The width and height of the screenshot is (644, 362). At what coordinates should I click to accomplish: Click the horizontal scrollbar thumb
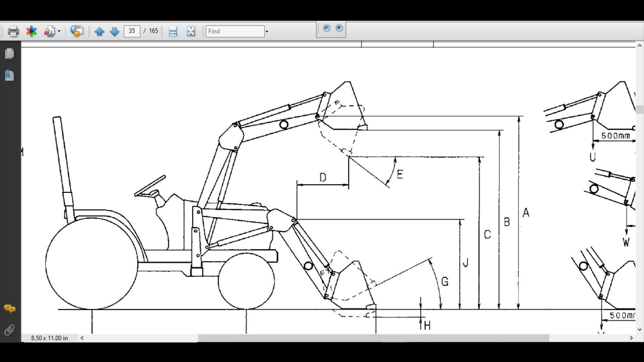click(373, 338)
